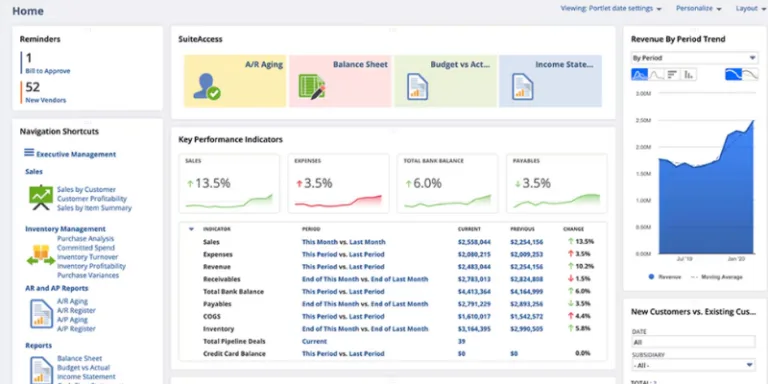The height and width of the screenshot is (384, 768).
Task: Enable the smooth blue curve toggle
Action: 733,74
